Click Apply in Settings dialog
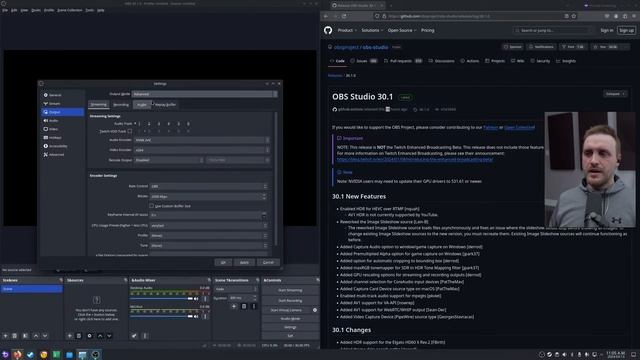The width and height of the screenshot is (640, 360). pos(244,262)
